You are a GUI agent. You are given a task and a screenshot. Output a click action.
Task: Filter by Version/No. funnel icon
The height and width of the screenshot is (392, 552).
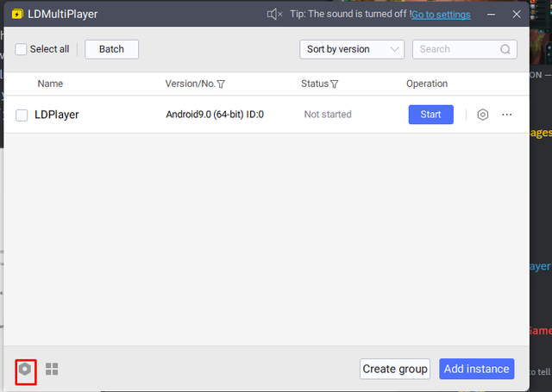coord(221,84)
